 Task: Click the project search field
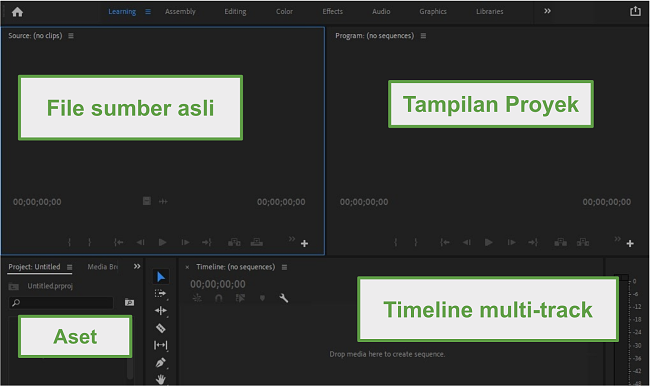[x=61, y=303]
